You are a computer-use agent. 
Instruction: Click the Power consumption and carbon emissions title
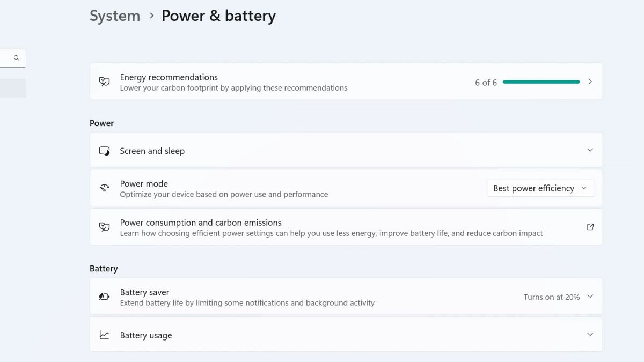tap(200, 223)
